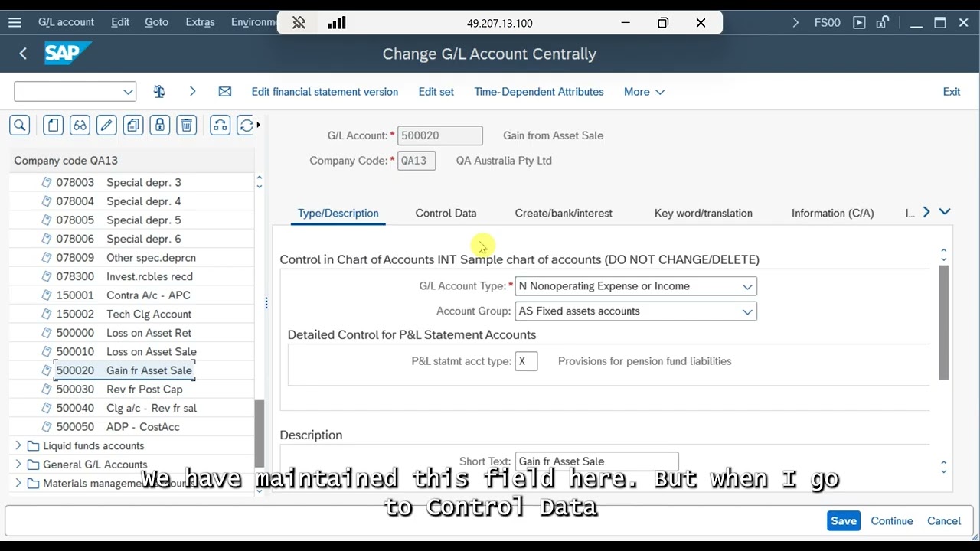Screen dimensions: 980x551
Task: Click the blank page create icon
Action: pos(53,126)
